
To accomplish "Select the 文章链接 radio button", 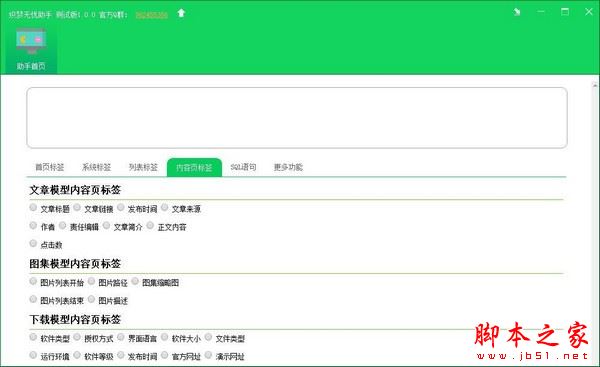I will pos(77,207).
